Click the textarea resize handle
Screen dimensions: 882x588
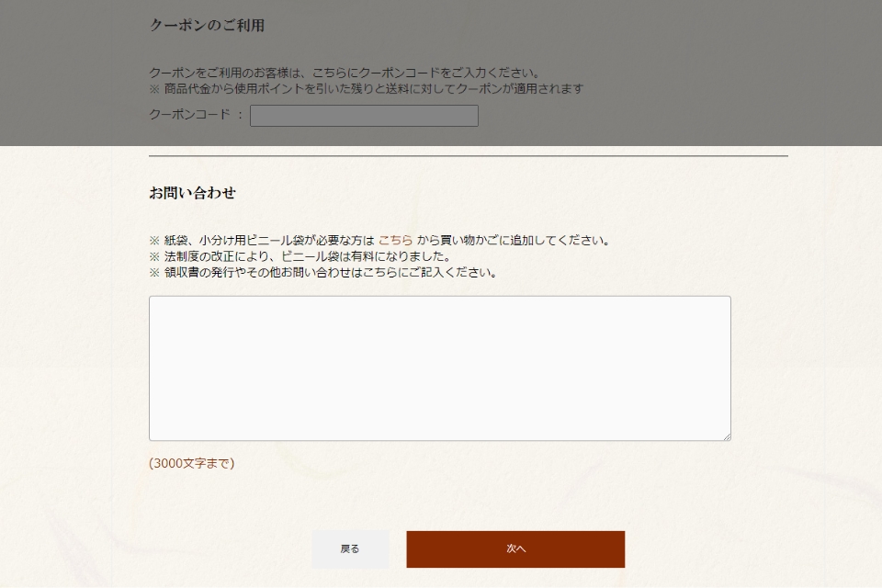[727, 436]
